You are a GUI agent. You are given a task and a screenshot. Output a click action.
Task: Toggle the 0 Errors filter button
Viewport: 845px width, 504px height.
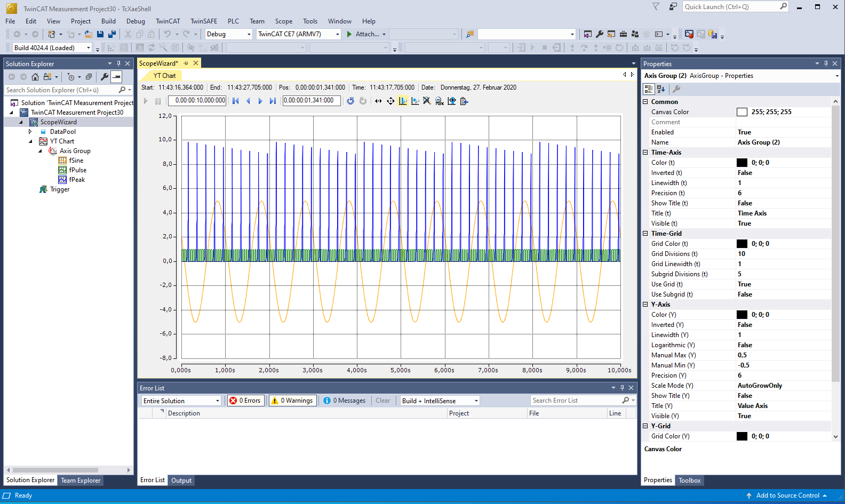pos(246,401)
